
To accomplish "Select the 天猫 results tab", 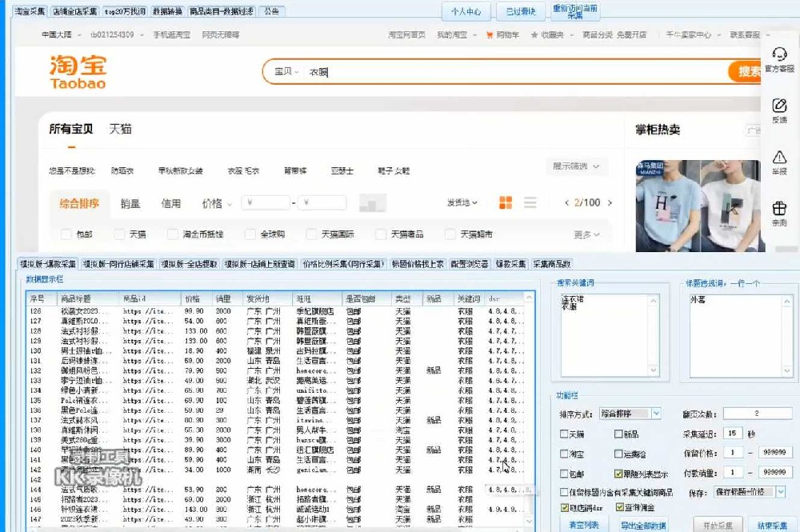I will point(121,129).
